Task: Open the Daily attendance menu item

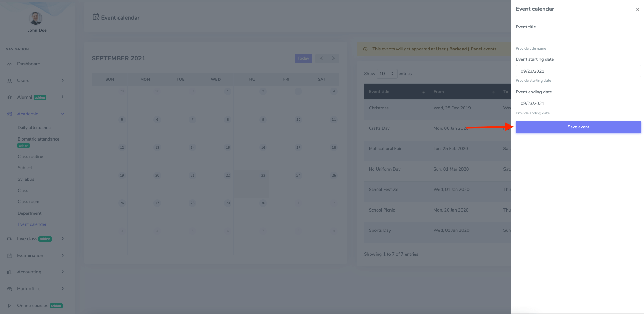Action: tap(34, 128)
